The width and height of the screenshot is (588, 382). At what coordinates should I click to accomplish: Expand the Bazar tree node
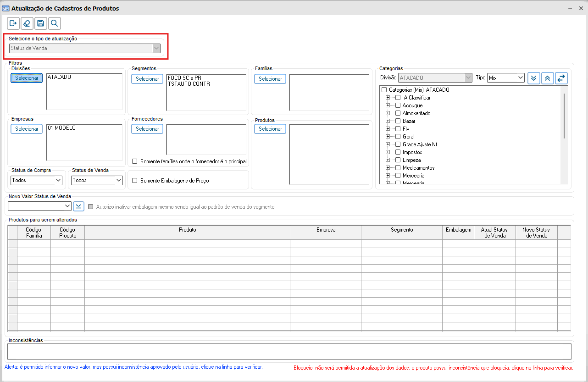point(388,121)
